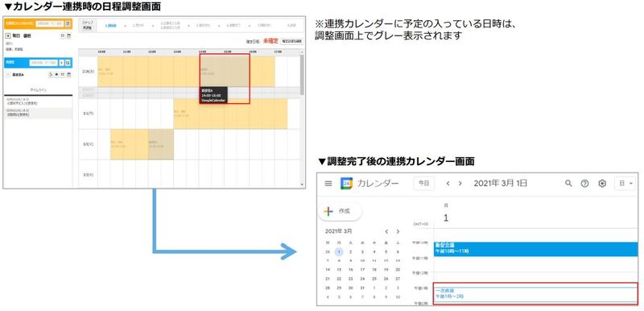Screen dimensions: 644x311
Task: Go to previous day with left chevron
Action: [448, 184]
